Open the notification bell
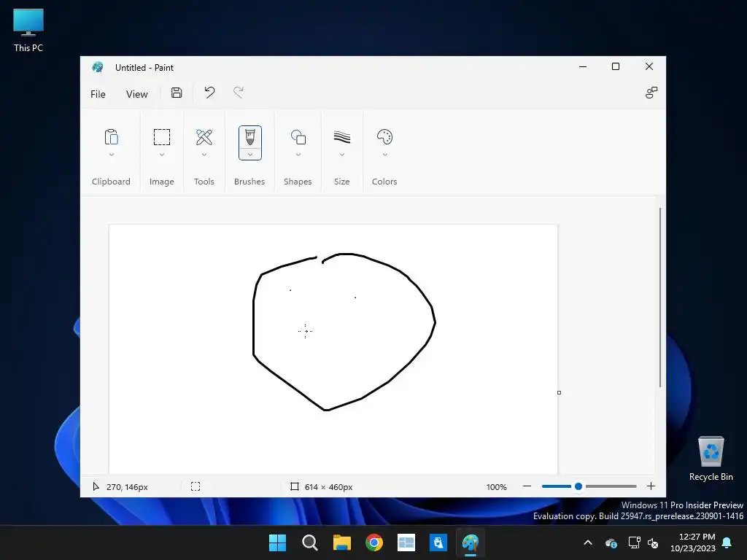The height and width of the screenshot is (560, 747). (727, 542)
